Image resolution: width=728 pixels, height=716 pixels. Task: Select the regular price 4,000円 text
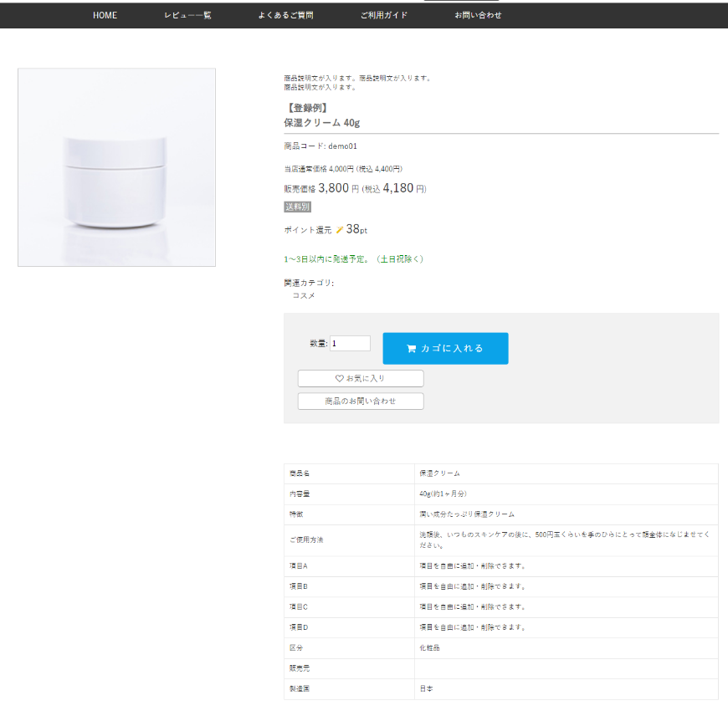[343, 169]
